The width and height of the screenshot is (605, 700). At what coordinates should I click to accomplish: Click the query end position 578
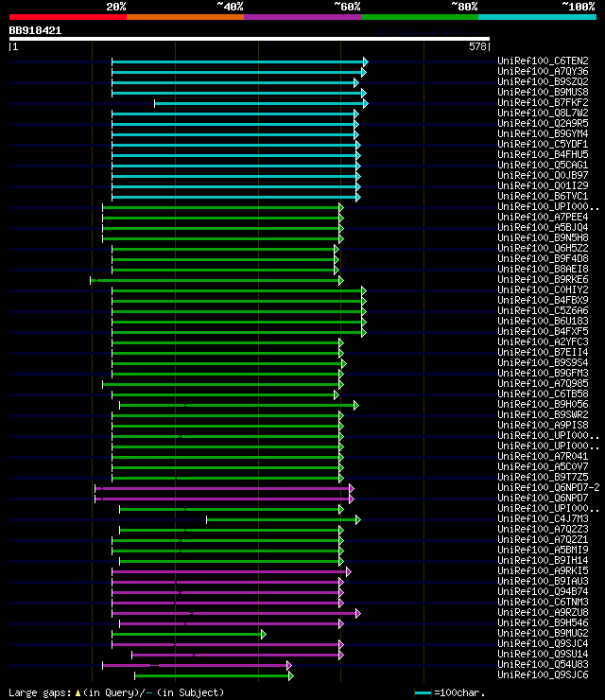point(477,46)
